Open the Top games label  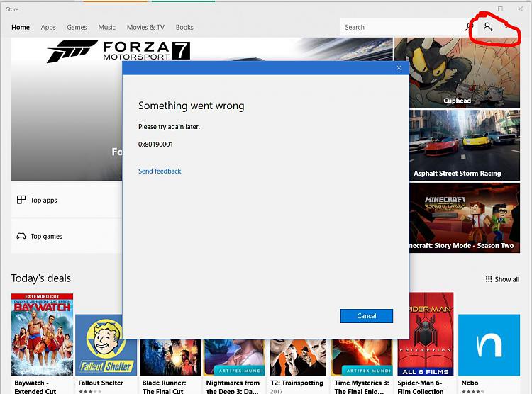pos(47,237)
